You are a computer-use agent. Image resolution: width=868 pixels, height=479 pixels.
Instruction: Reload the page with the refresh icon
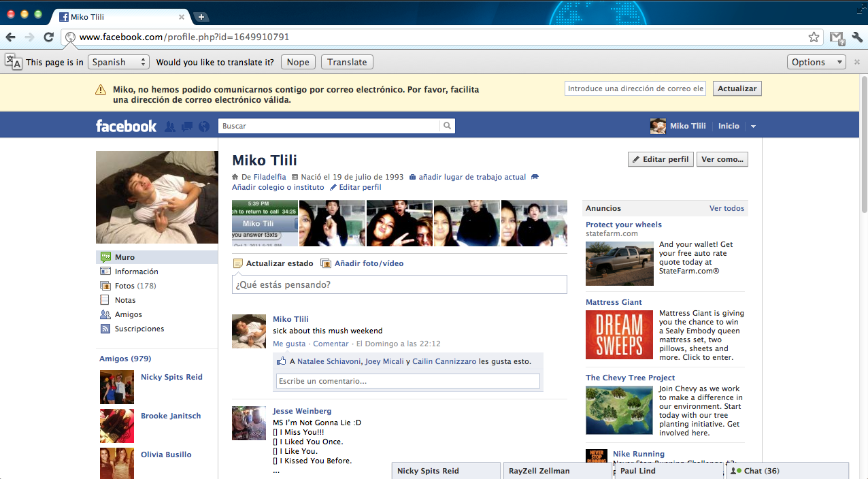click(x=48, y=37)
